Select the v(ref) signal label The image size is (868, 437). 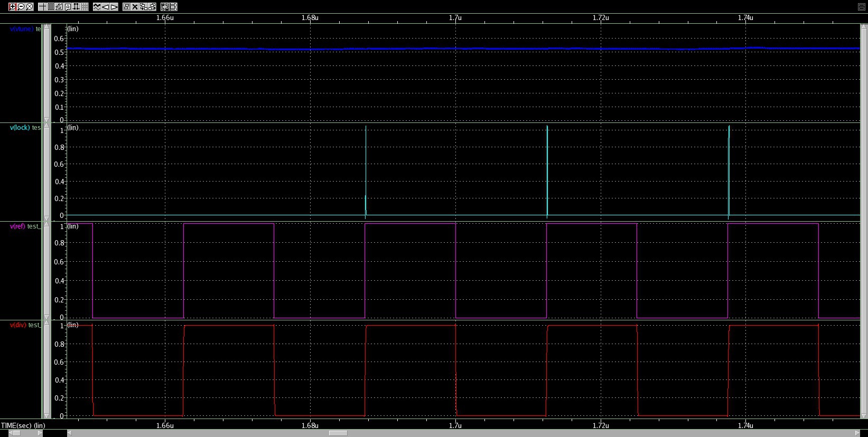click(17, 226)
